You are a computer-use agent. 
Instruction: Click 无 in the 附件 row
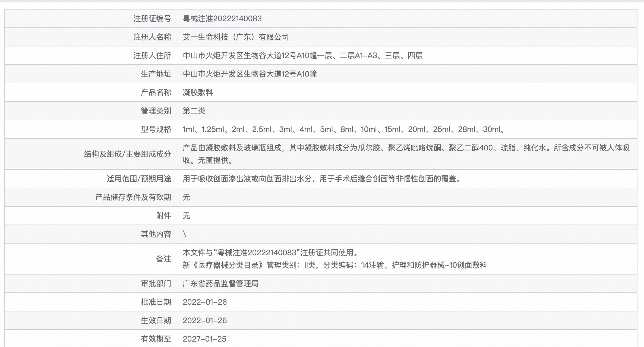click(x=187, y=216)
